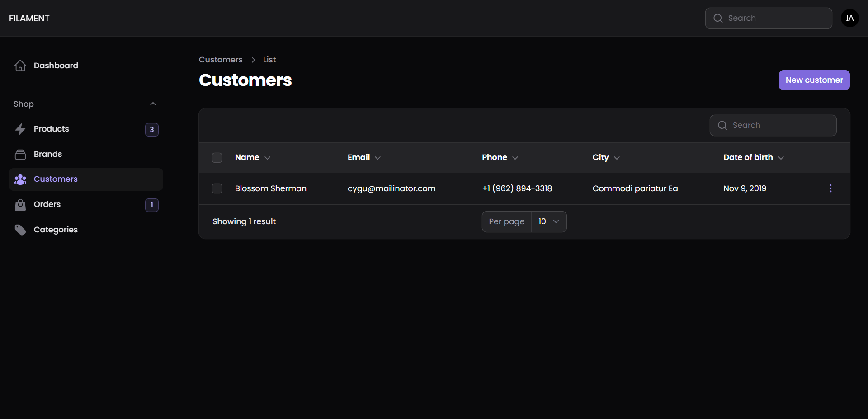
Task: Click the Per page label
Action: click(x=507, y=221)
